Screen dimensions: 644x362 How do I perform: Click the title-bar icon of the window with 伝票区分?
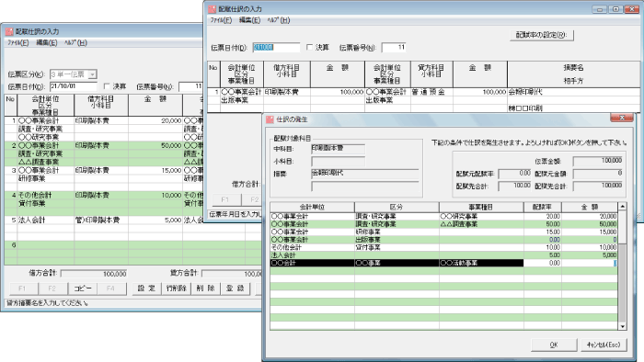(9, 31)
